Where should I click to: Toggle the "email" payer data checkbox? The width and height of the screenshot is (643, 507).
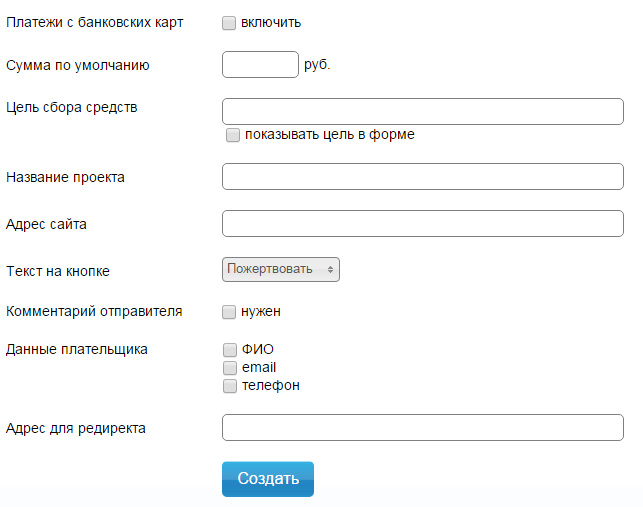pos(230,368)
